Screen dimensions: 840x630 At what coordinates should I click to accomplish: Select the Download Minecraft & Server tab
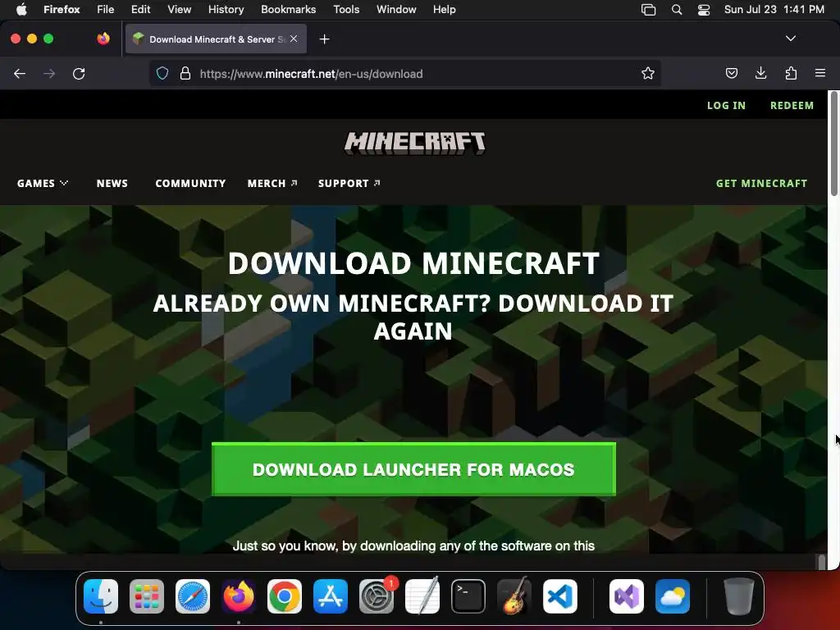coord(216,39)
